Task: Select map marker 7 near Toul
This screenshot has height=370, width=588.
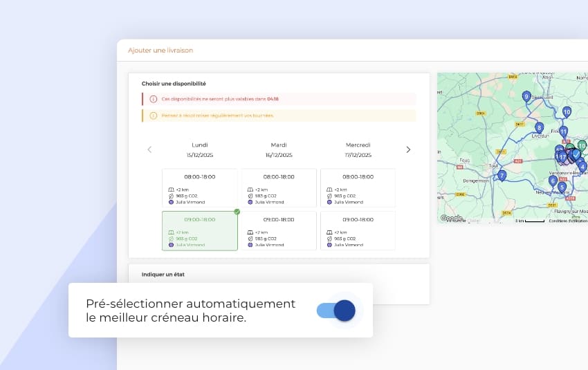Action: (502, 176)
